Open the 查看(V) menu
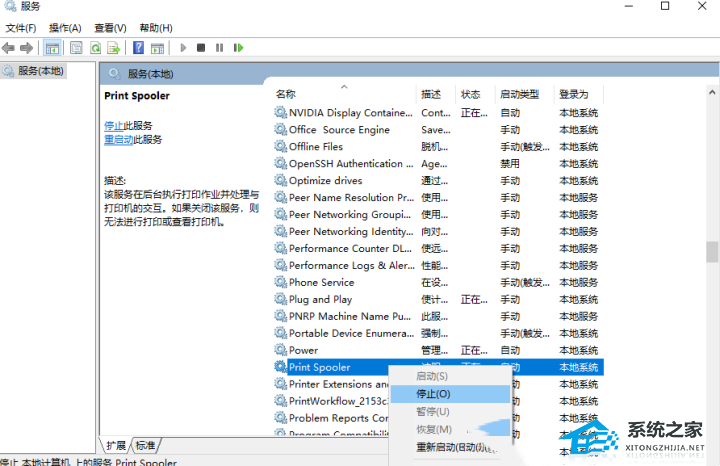 110,28
